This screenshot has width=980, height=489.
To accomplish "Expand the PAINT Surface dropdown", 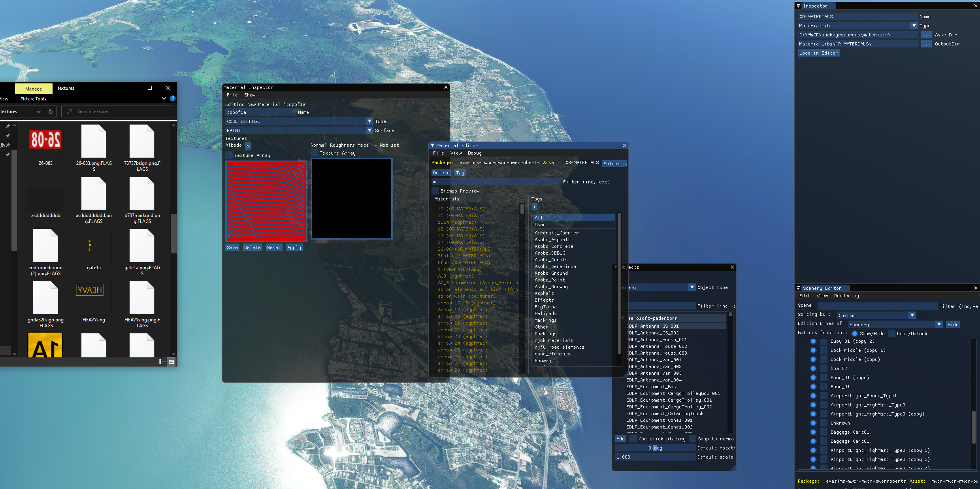I will coord(369,130).
